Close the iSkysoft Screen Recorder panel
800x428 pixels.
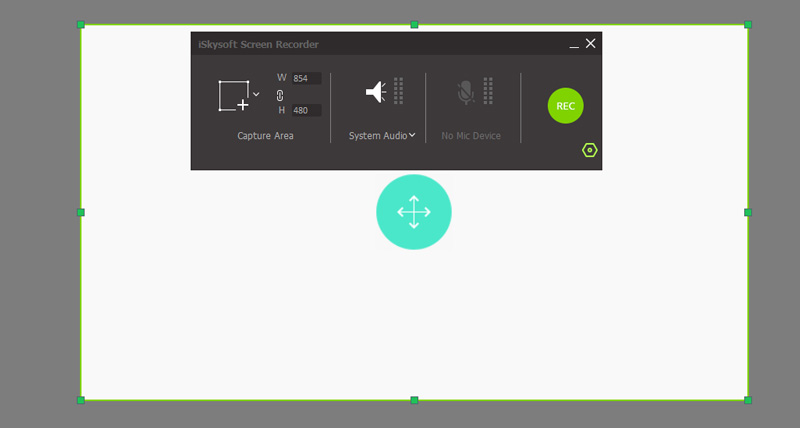(x=591, y=43)
